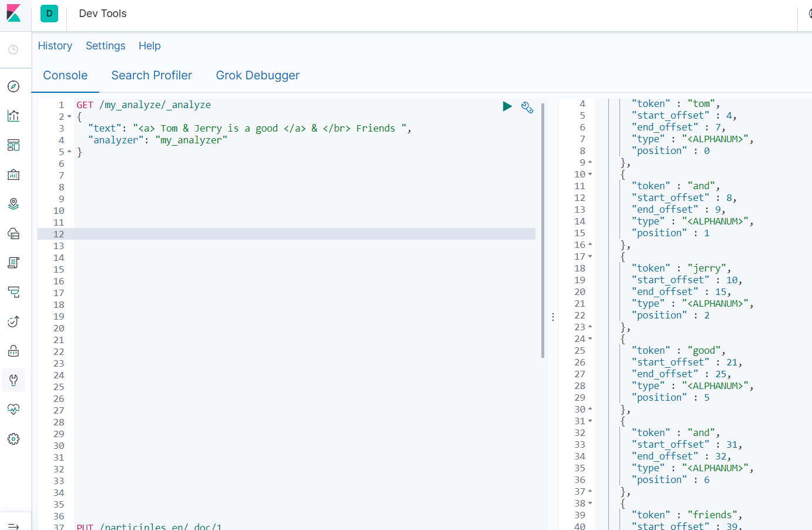Viewport: 812px width, 530px height.
Task: Grab the pane divider handle dots
Action: click(x=553, y=317)
